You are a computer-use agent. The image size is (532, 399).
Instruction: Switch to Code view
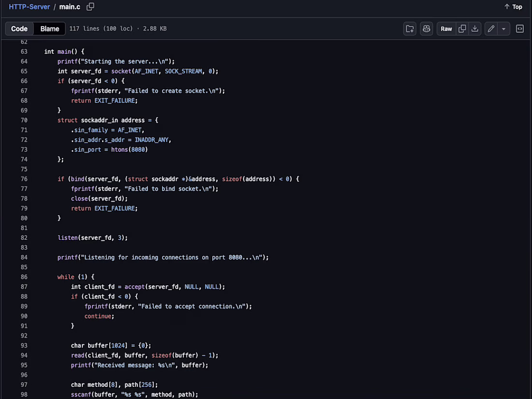(19, 29)
